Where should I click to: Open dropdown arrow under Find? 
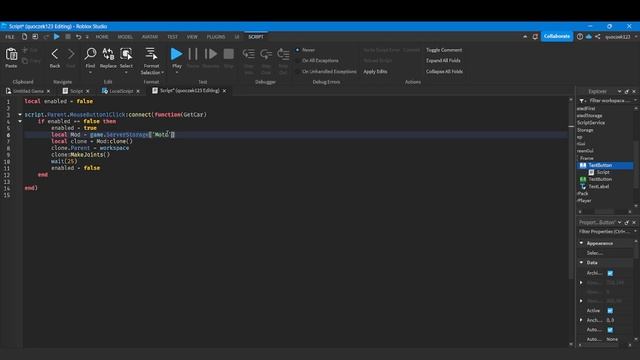(90, 73)
